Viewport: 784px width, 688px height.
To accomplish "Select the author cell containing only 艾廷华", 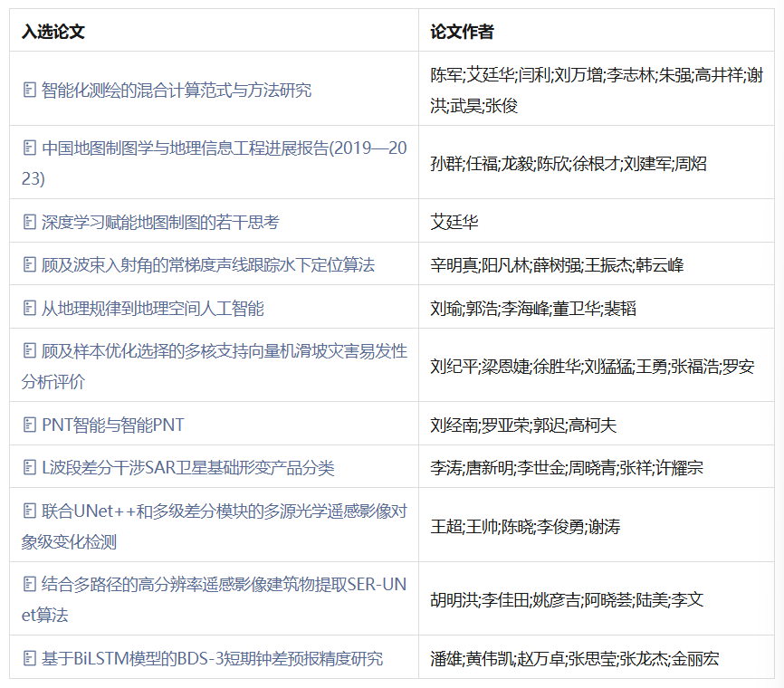I will pyautogui.click(x=454, y=222).
